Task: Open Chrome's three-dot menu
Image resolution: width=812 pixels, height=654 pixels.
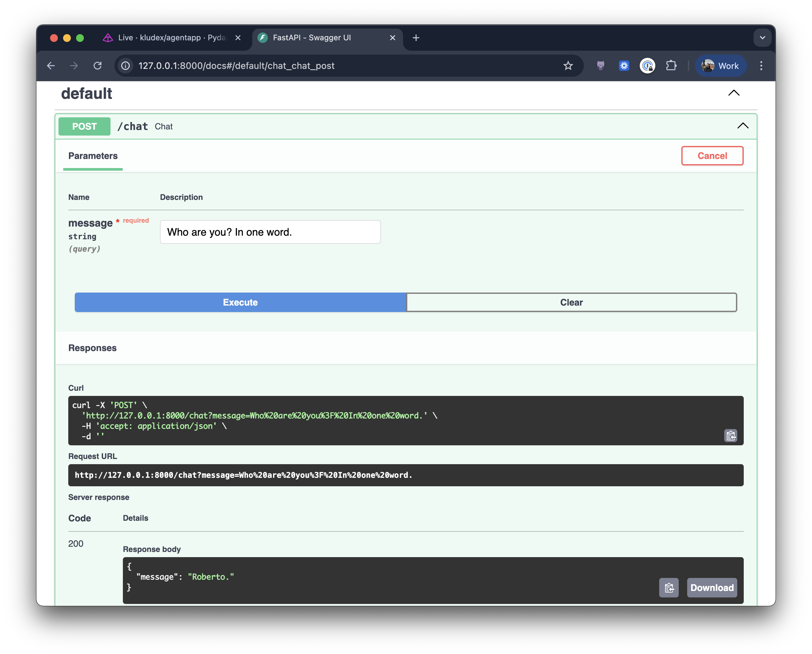Action: click(x=761, y=66)
